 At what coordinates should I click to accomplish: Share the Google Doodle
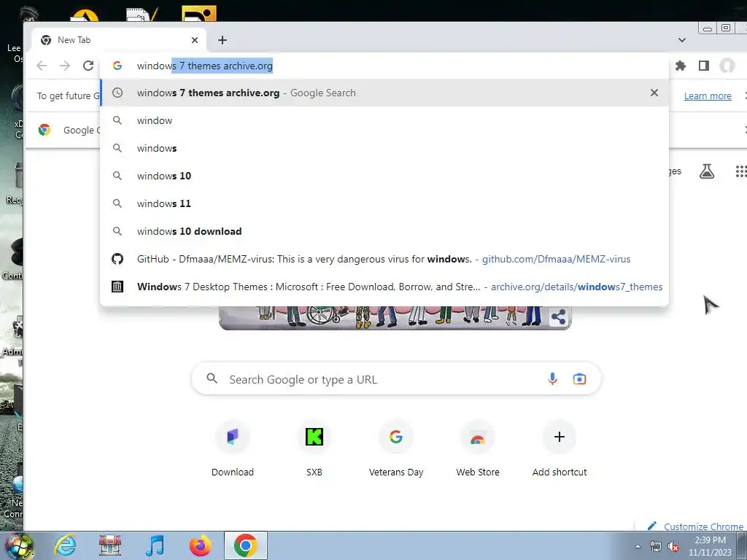coord(558,316)
